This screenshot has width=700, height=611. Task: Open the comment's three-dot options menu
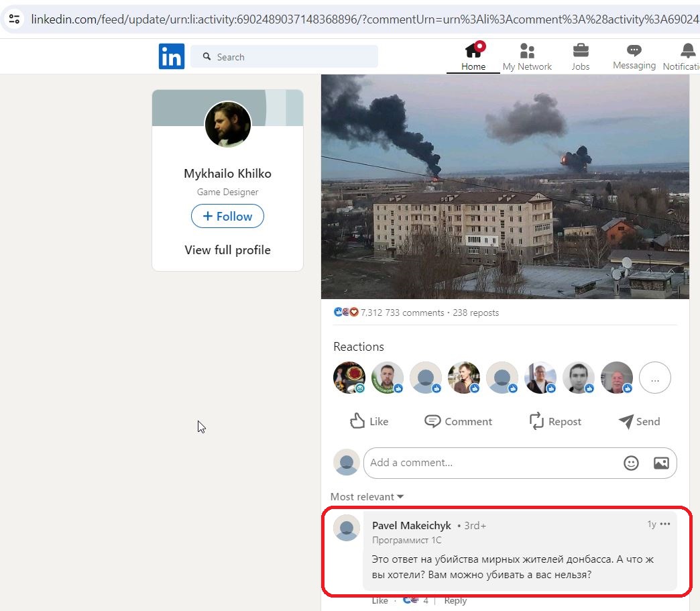tap(665, 524)
